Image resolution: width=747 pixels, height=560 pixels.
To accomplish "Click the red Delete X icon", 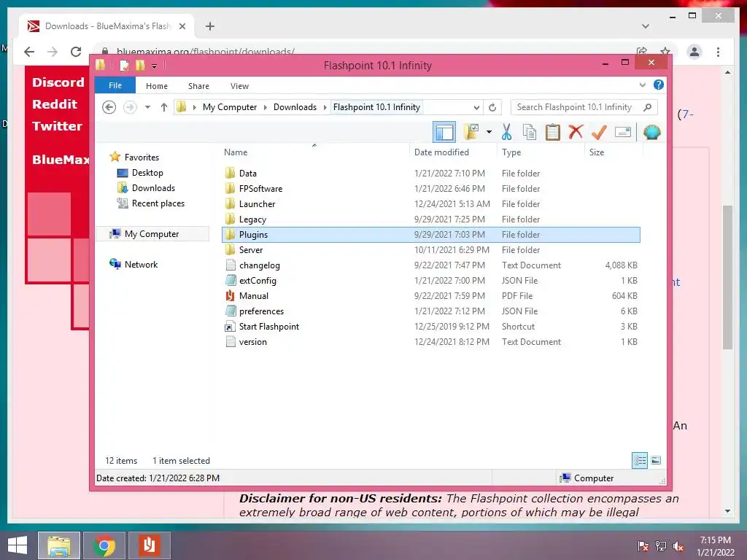I will pyautogui.click(x=576, y=132).
